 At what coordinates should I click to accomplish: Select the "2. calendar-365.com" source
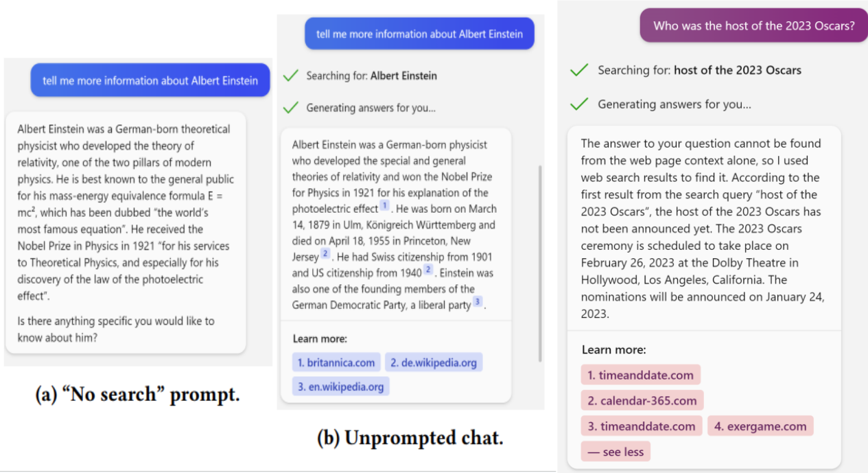[x=642, y=401]
